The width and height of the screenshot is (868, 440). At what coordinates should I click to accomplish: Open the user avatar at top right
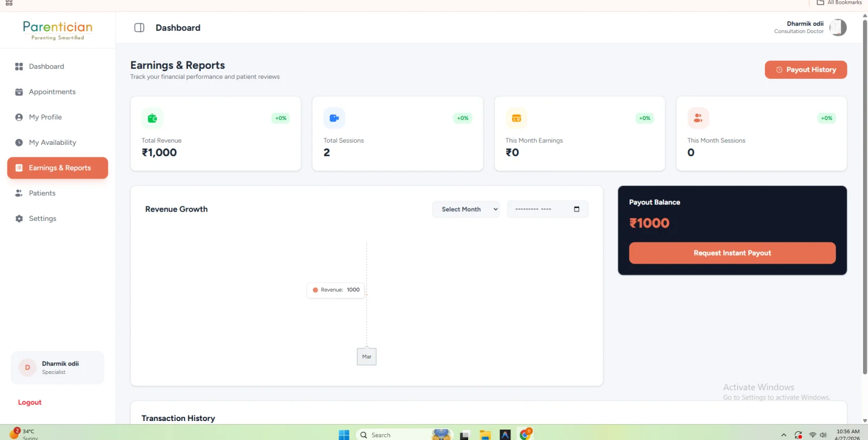coord(838,27)
